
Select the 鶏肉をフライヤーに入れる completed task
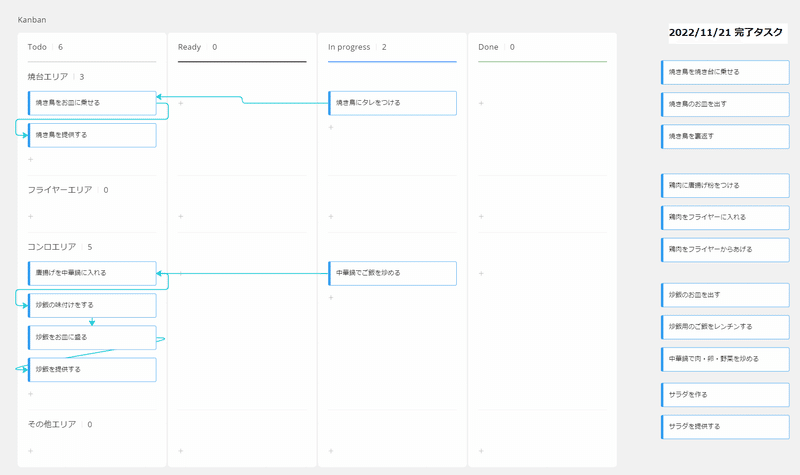pyautogui.click(x=725, y=217)
